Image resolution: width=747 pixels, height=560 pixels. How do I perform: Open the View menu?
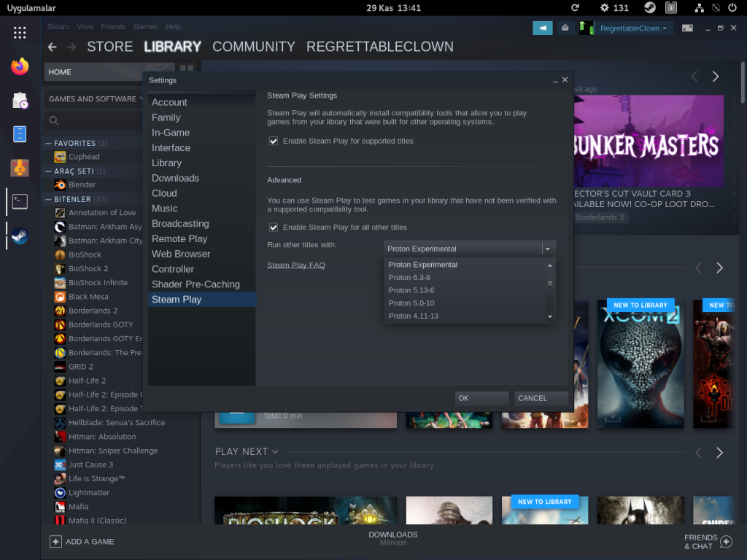coord(85,27)
